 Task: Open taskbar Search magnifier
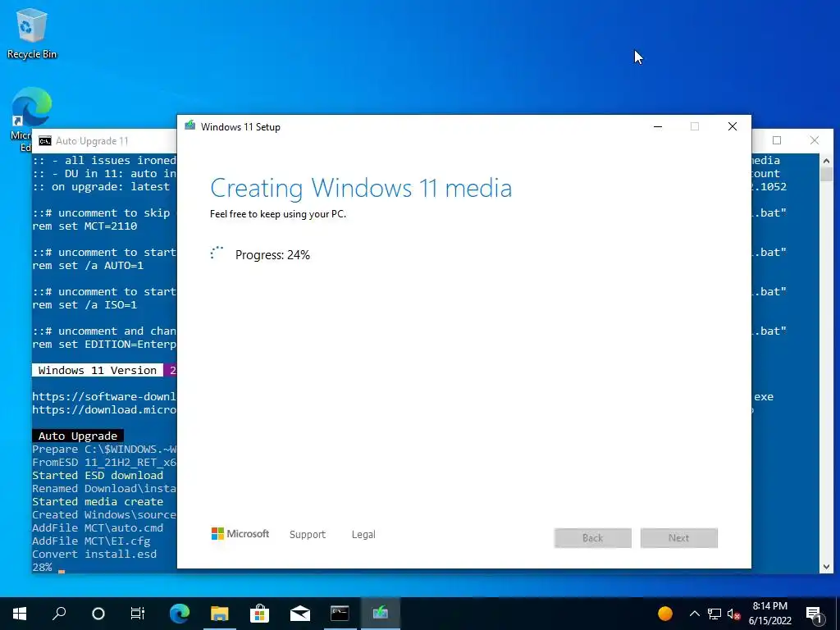59,614
